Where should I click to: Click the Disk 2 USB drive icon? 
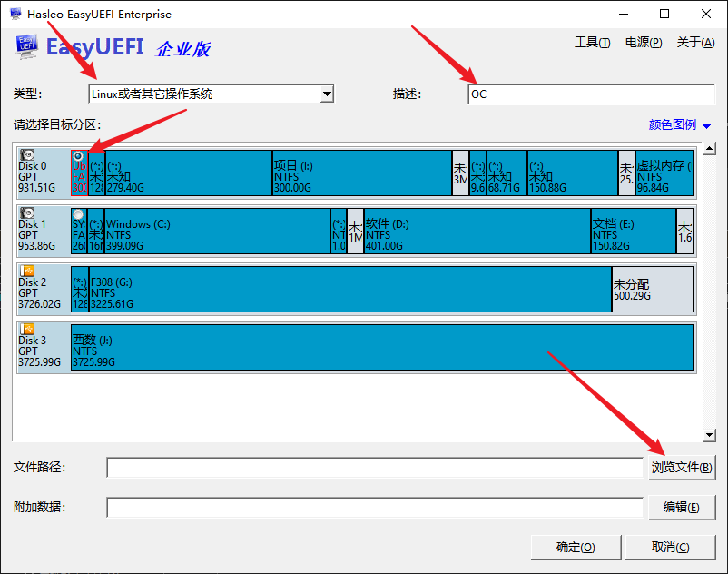(x=27, y=271)
